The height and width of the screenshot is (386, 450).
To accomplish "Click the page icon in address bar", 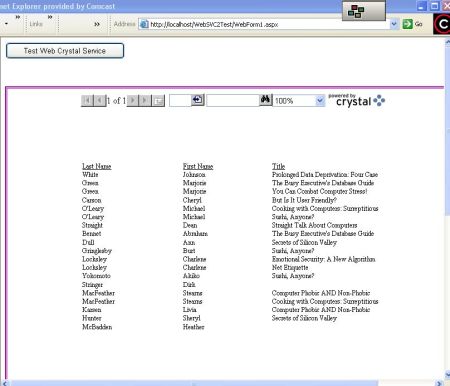I will [x=144, y=24].
